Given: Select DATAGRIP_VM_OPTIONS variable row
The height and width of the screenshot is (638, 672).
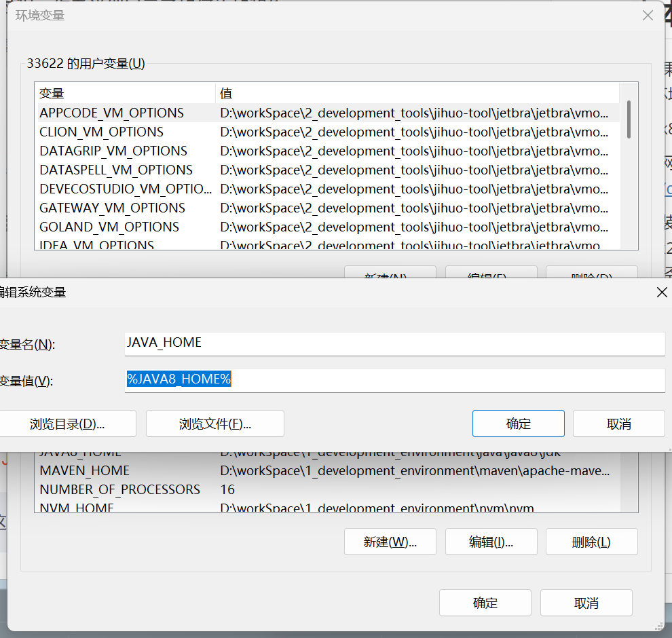Looking at the screenshot, I should click(113, 151).
